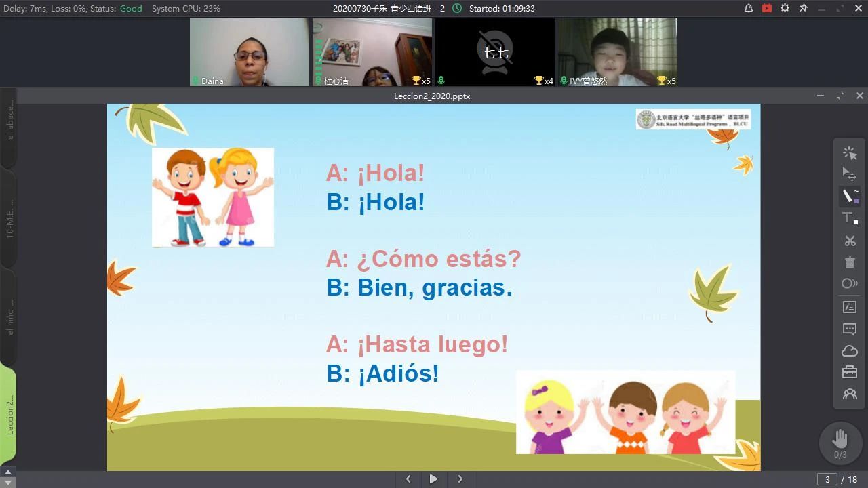Toggle the window pin icon
The width and height of the screenshot is (868, 488).
pos(804,8)
